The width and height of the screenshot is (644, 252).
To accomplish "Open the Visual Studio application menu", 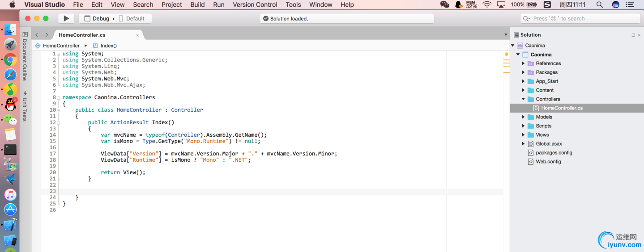I will click(x=44, y=4).
